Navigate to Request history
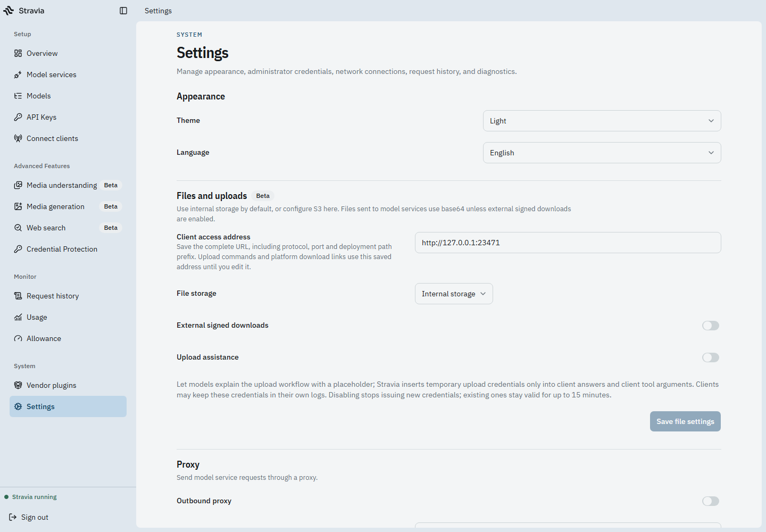The height and width of the screenshot is (532, 766). 68,296
